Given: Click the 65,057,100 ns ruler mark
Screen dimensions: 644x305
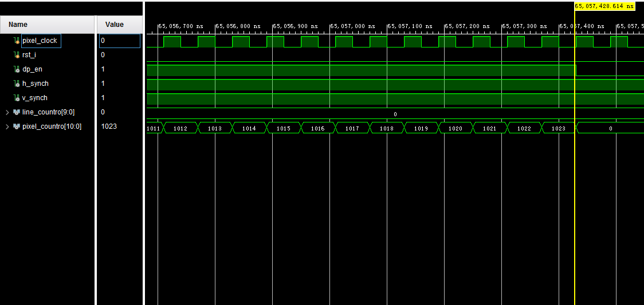Looking at the screenshot, I should (x=410, y=26).
